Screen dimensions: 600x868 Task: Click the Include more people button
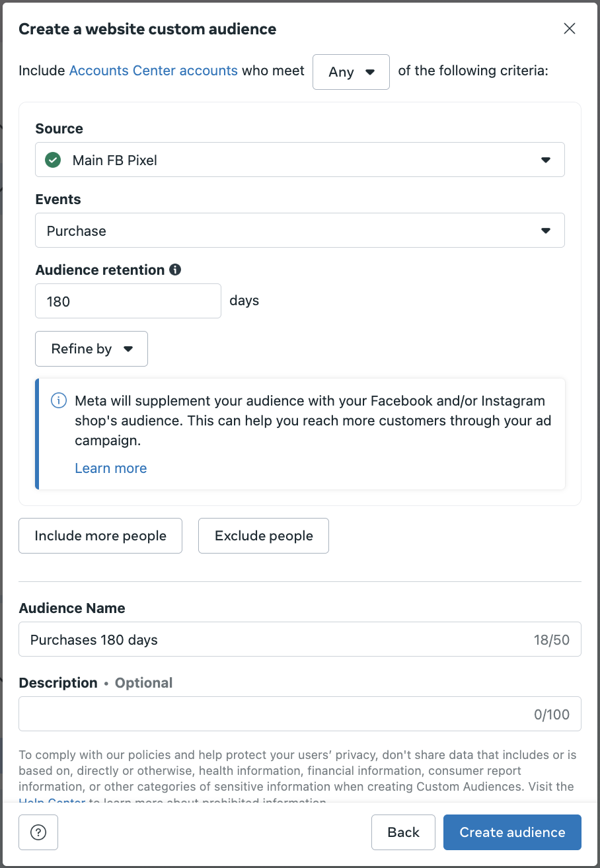tap(100, 536)
